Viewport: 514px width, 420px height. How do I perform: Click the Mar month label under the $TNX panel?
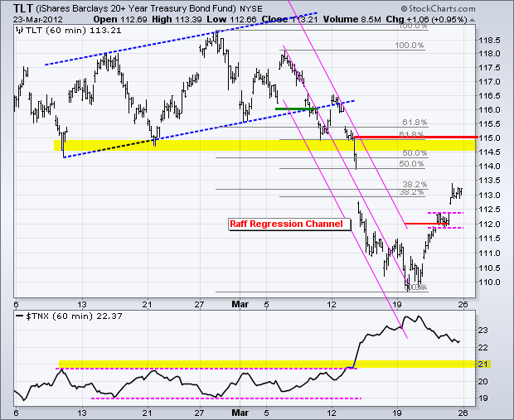pos(240,413)
